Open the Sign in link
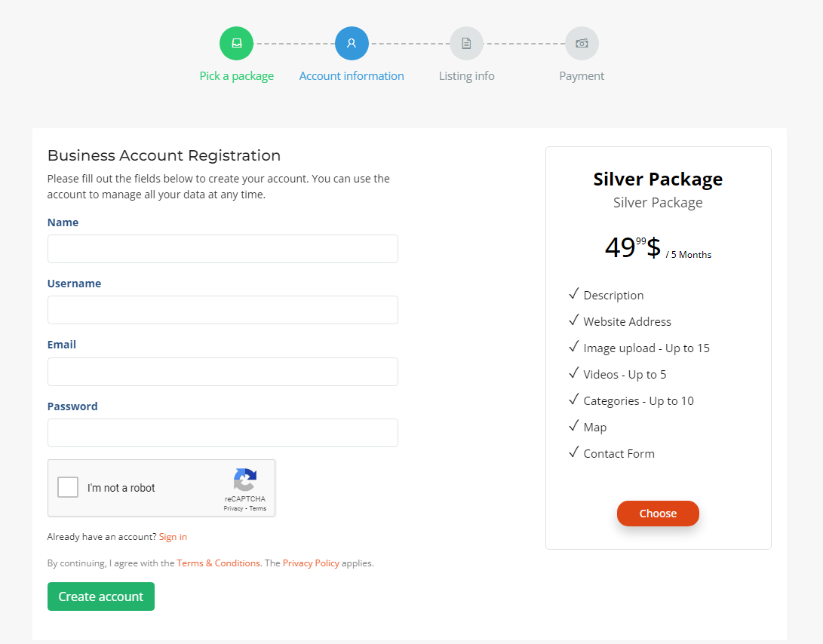This screenshot has width=823, height=644. coord(173,537)
